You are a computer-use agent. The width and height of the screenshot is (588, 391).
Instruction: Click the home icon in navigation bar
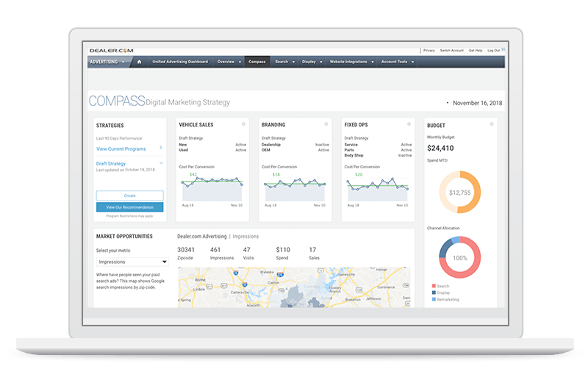point(139,62)
